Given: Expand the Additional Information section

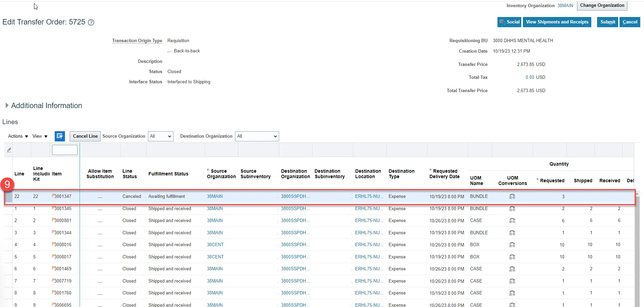Looking at the screenshot, I should pos(7,105).
